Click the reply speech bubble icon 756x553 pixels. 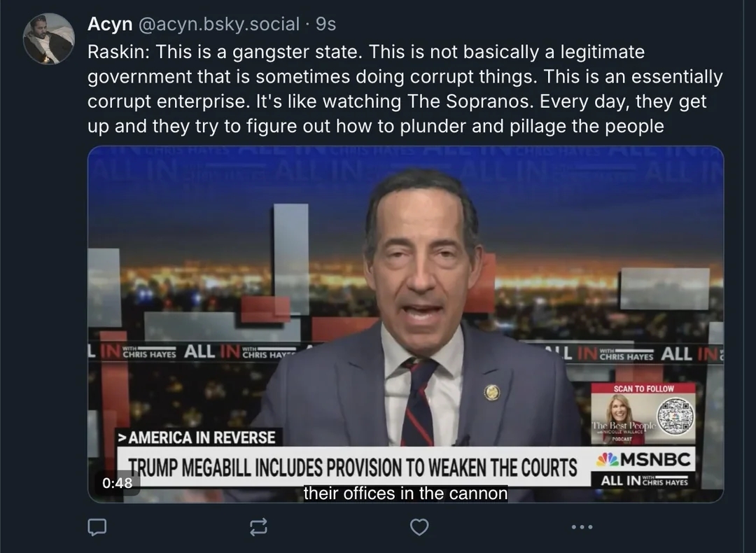click(97, 526)
